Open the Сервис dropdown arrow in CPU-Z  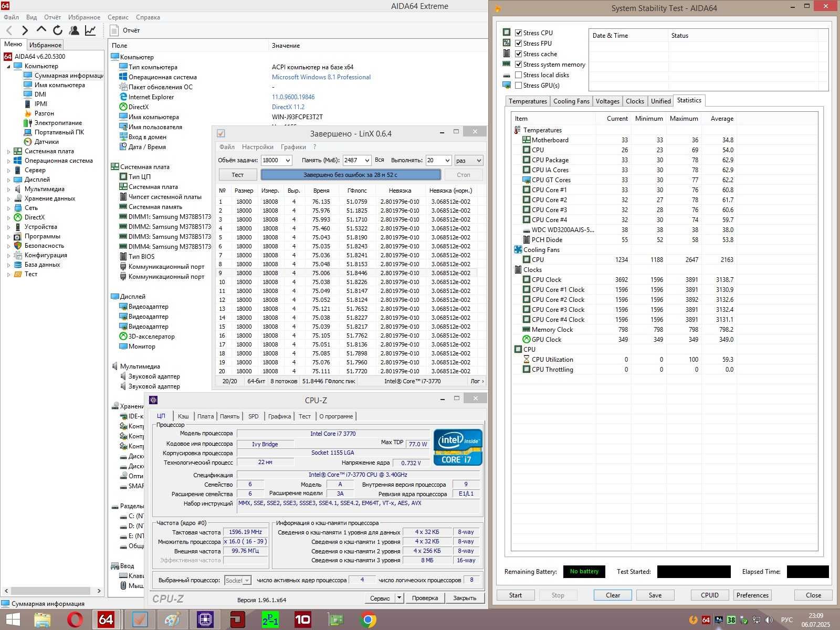(x=399, y=597)
